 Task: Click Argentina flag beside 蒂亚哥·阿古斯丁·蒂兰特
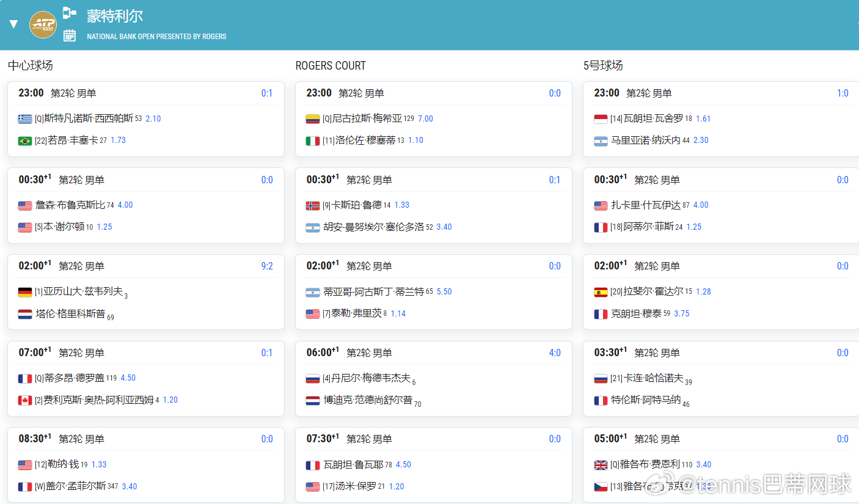pyautogui.click(x=313, y=292)
